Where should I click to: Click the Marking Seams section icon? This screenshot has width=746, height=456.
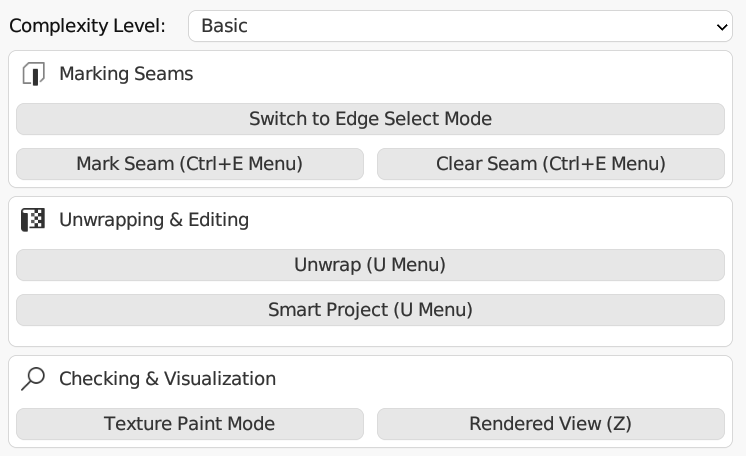tap(33, 74)
